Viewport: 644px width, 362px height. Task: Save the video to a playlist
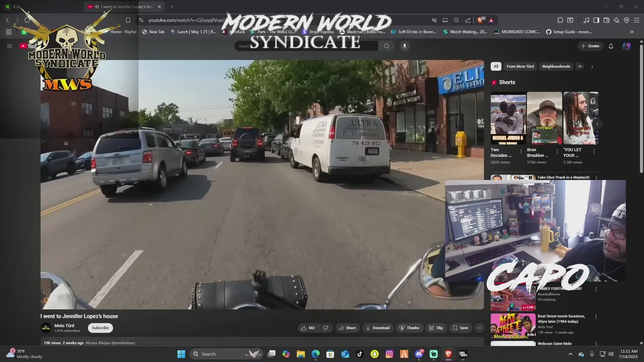coord(460,328)
